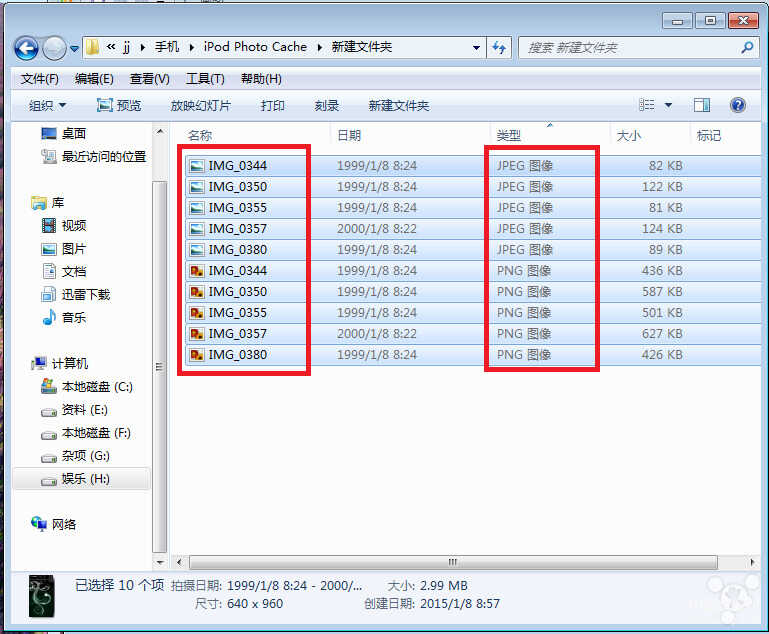This screenshot has height=634, width=769.
Task: Open help with the question mark icon
Action: point(738,105)
